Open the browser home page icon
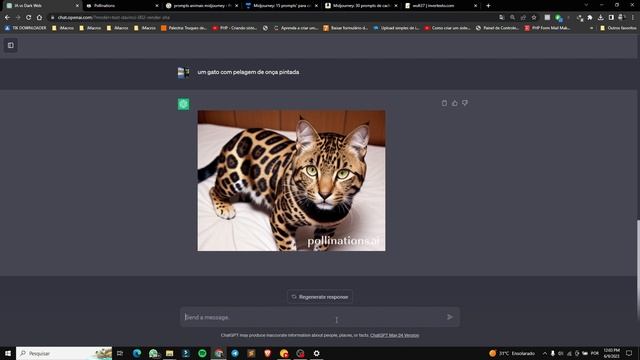This screenshot has width=640, height=360. pos(39,18)
